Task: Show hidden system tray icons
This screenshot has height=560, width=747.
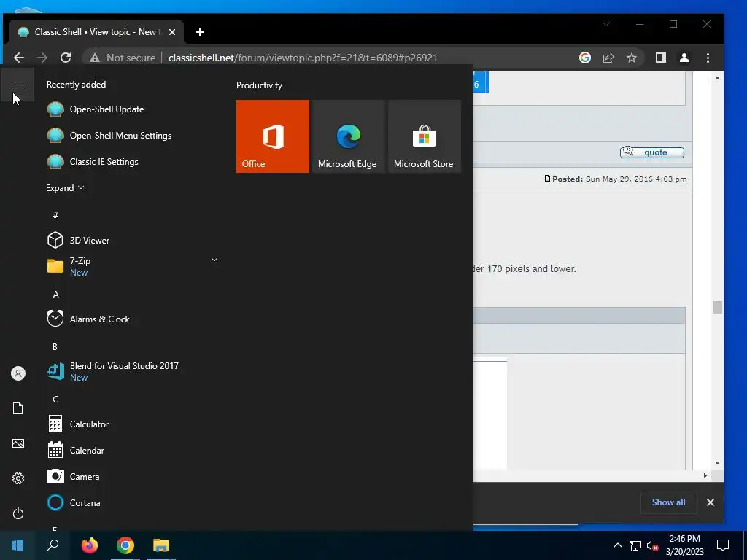Action: pyautogui.click(x=617, y=545)
